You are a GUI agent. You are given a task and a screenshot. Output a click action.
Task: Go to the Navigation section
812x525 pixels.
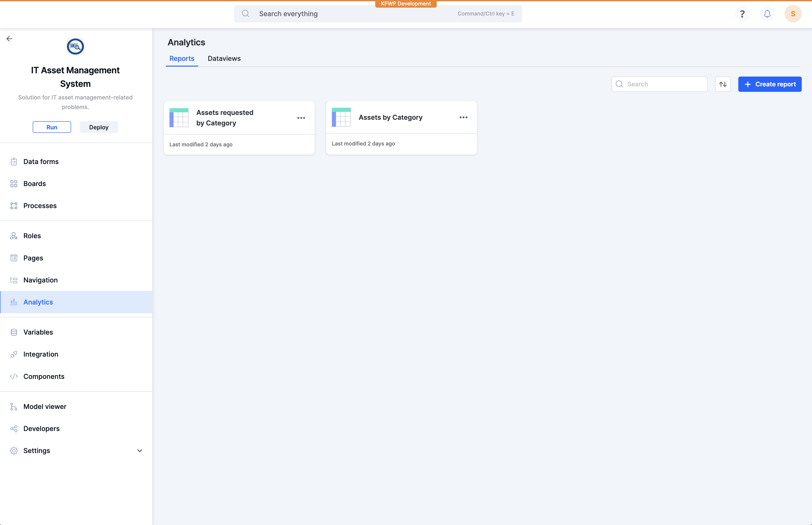pos(76,280)
